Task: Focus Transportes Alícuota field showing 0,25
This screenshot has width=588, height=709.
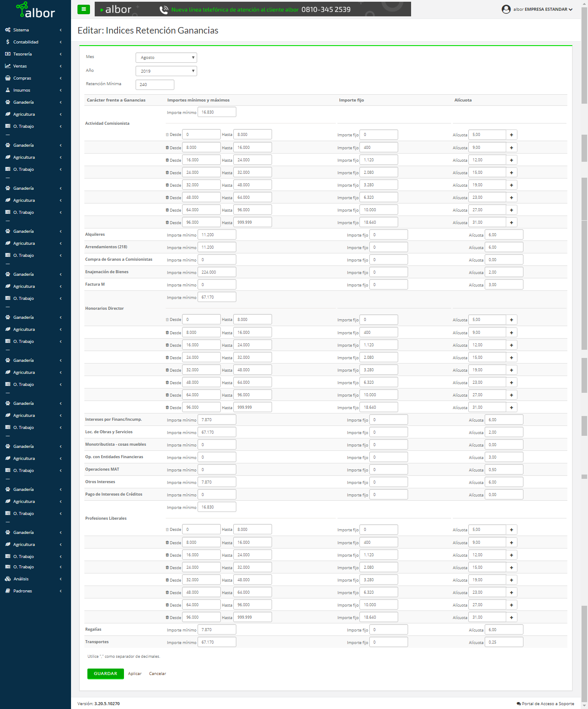Action: click(504, 642)
